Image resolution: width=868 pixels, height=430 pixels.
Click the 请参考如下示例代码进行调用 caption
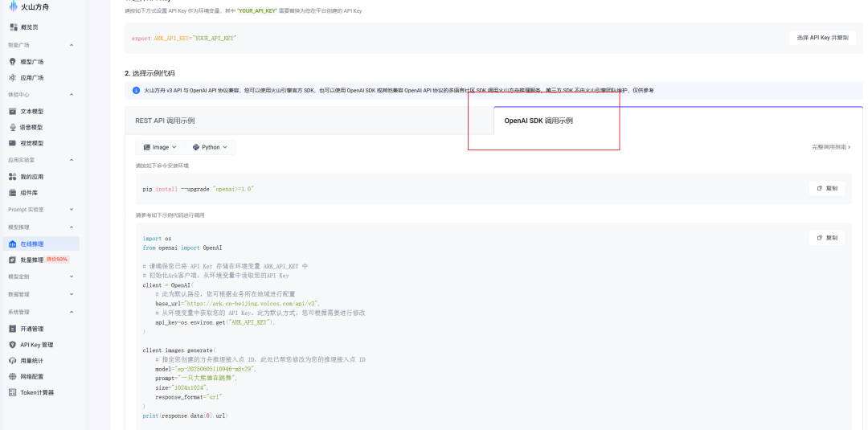point(170,215)
